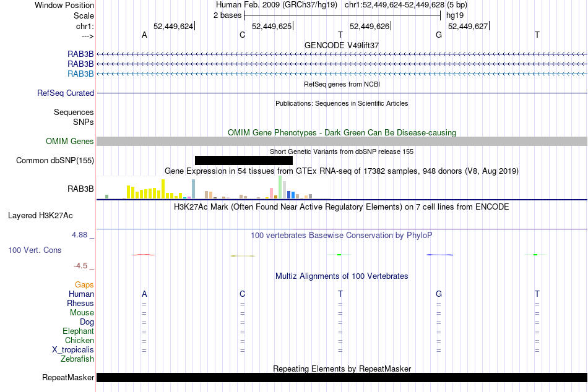Click position label 52,449,624
Screen dimensions: 588x392
click(x=173, y=26)
